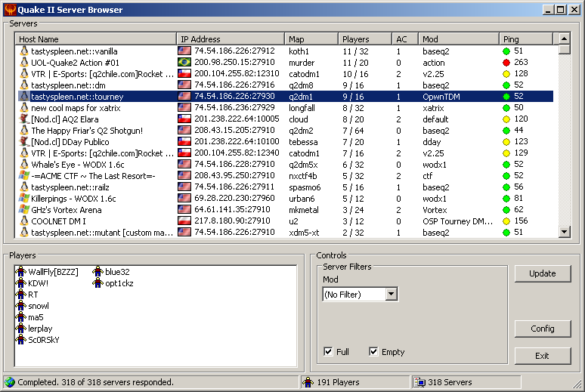The width and height of the screenshot is (585, 392).
Task: Select player RT in Players list
Action: [32, 295]
